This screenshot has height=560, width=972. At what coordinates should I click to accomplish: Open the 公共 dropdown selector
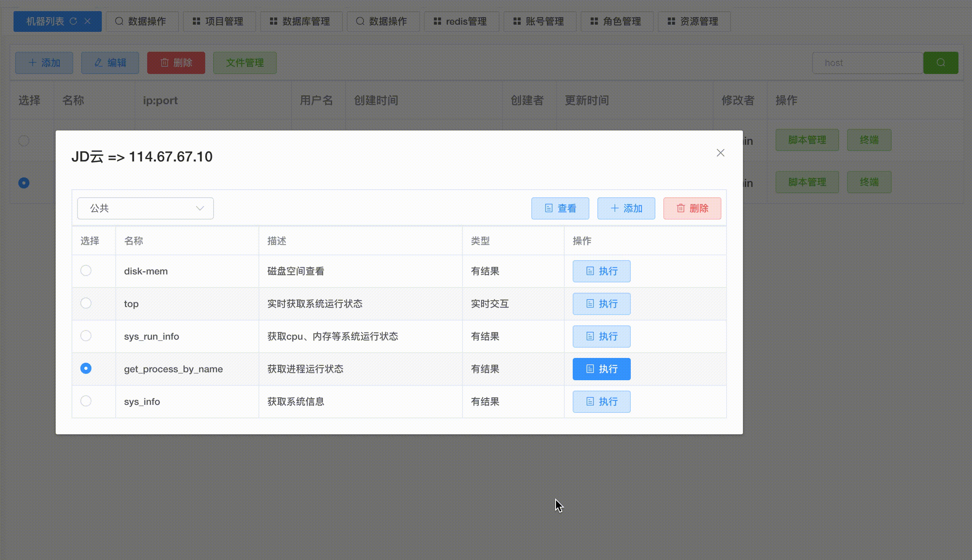pyautogui.click(x=145, y=208)
